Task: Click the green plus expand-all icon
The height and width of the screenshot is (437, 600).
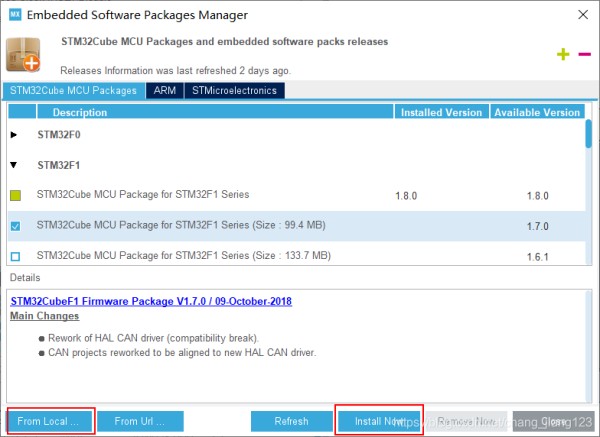Action: (563, 54)
